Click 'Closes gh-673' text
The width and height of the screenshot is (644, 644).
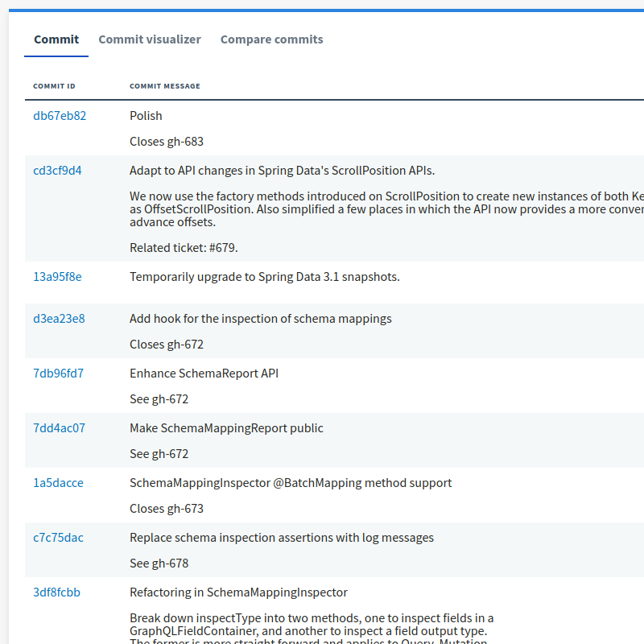(x=167, y=509)
